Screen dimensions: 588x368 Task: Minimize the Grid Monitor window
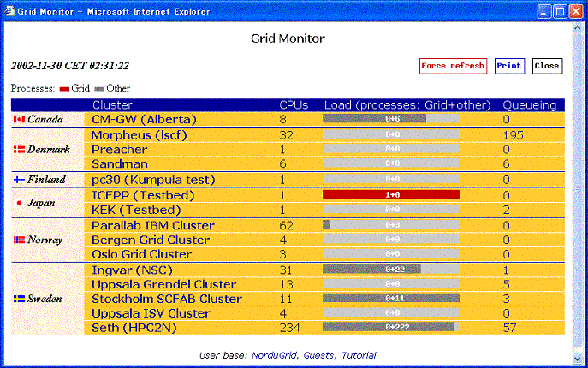[543, 11]
